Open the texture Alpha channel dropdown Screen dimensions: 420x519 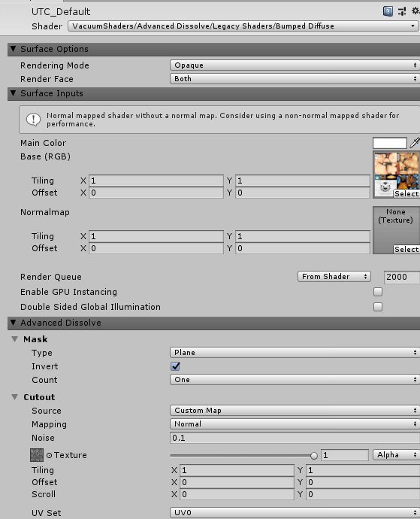(396, 455)
